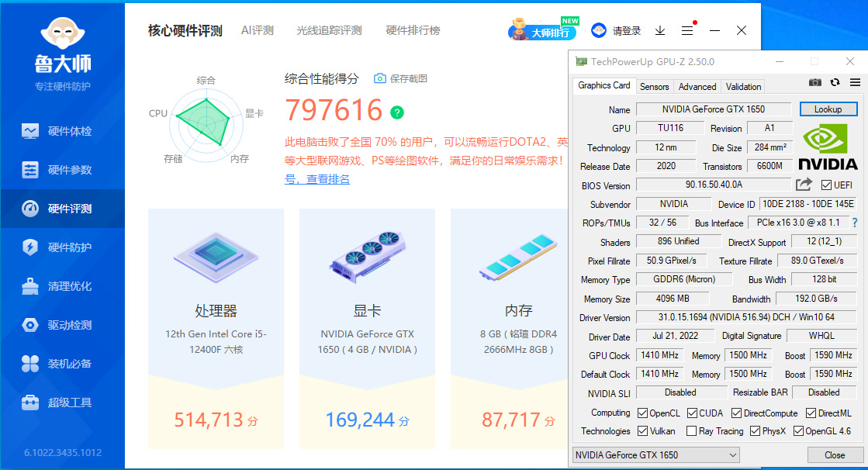This screenshot has width=868, height=470.
Task: Open the GPU selector dropdown at bottom
Action: click(655, 454)
